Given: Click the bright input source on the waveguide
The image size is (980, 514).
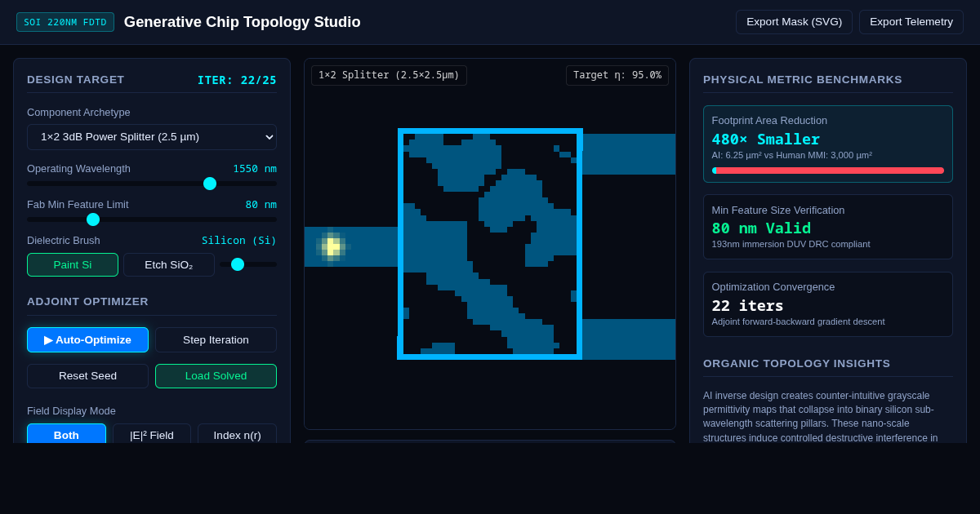Looking at the screenshot, I should [x=332, y=246].
